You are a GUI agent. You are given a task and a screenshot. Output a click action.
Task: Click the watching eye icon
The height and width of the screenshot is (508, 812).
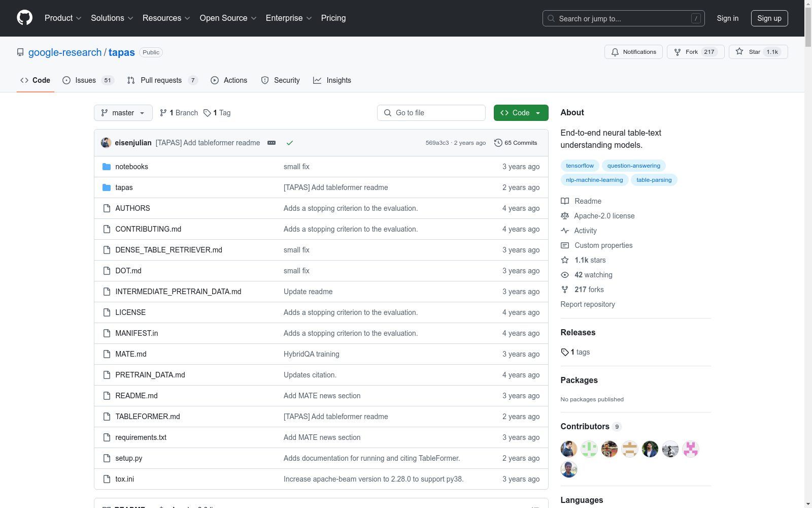pyautogui.click(x=565, y=275)
